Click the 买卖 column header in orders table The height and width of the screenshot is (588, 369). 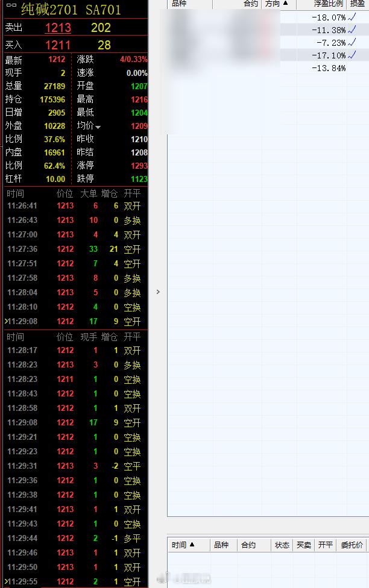pos(304,545)
